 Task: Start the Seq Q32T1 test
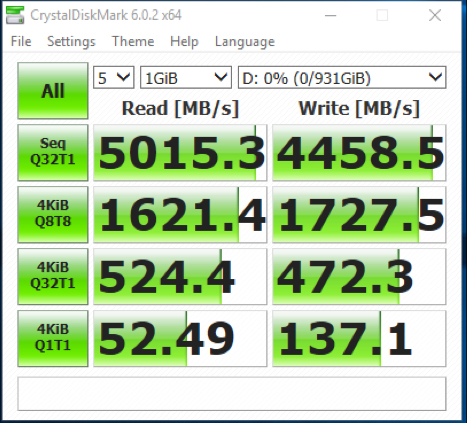click(53, 153)
